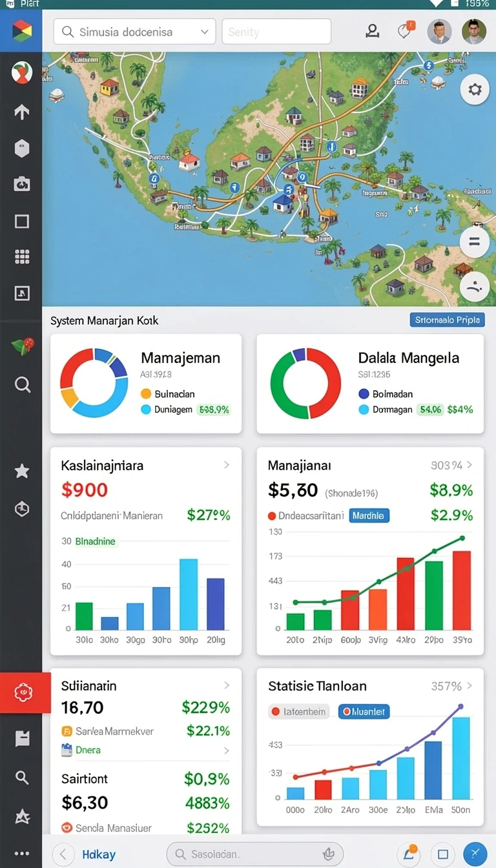Open the Dnera row link
This screenshot has width=496, height=868.
pos(145,750)
